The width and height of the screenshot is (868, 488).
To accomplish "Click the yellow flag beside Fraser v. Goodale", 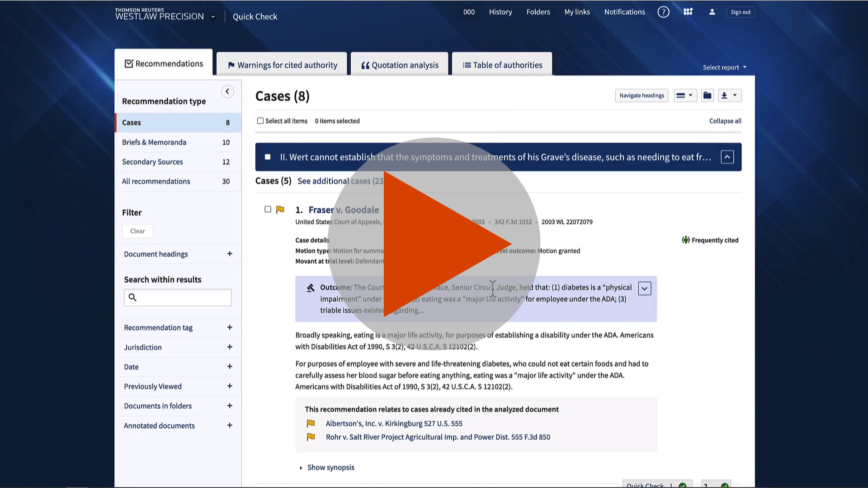I will click(x=280, y=209).
